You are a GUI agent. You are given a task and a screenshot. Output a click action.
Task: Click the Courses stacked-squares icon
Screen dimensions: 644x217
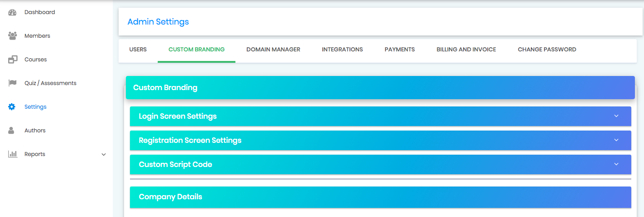click(13, 60)
